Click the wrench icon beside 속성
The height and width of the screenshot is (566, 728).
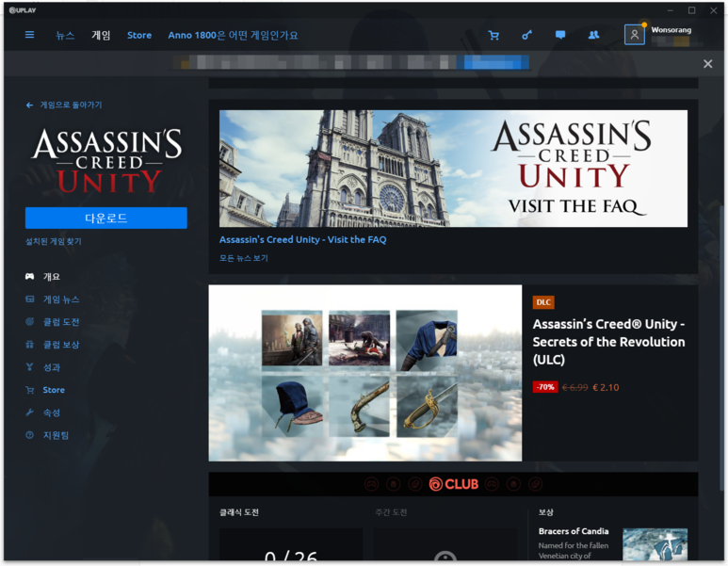point(30,412)
